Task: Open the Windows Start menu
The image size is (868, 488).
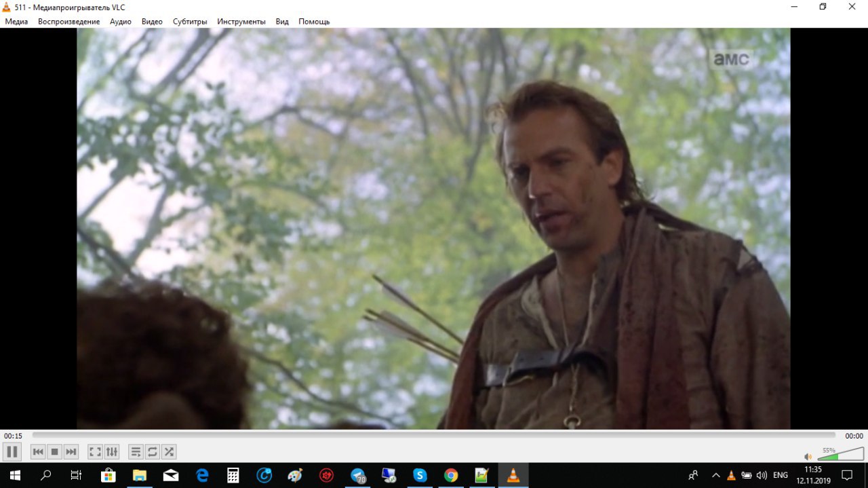Action: tap(14, 475)
